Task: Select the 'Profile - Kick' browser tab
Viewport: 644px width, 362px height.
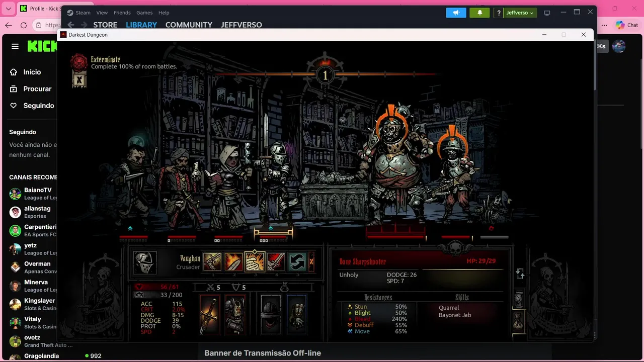Action: click(x=40, y=9)
